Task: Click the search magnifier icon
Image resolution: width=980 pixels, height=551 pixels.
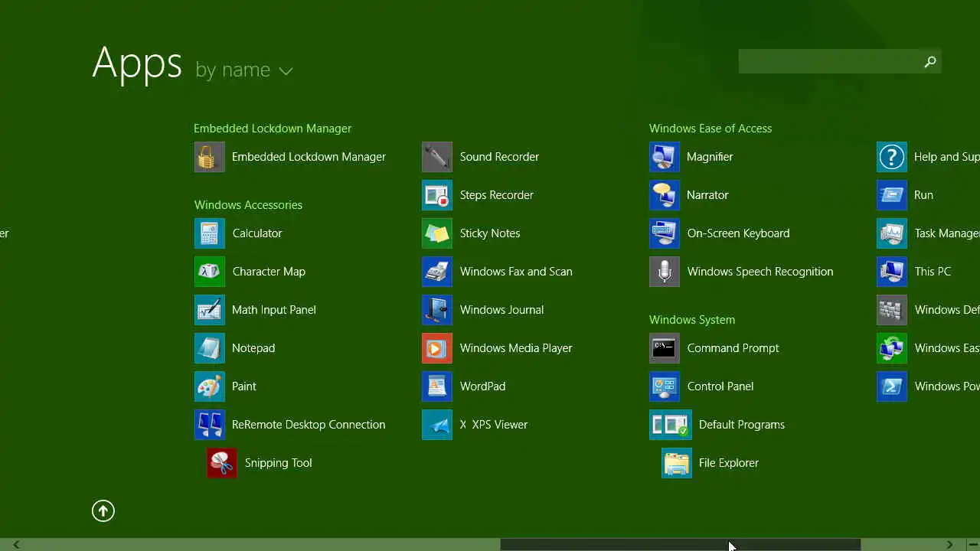Action: [x=930, y=62]
